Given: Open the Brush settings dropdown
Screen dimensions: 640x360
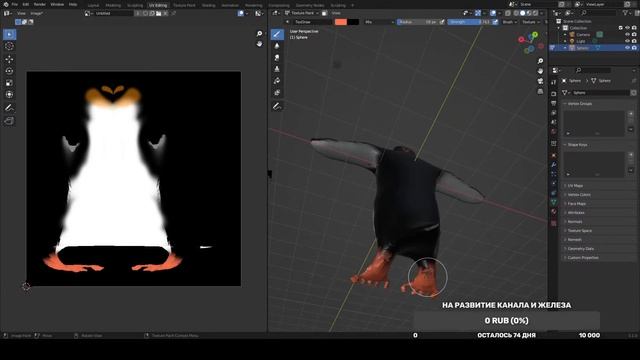Looking at the screenshot, I should pos(510,22).
